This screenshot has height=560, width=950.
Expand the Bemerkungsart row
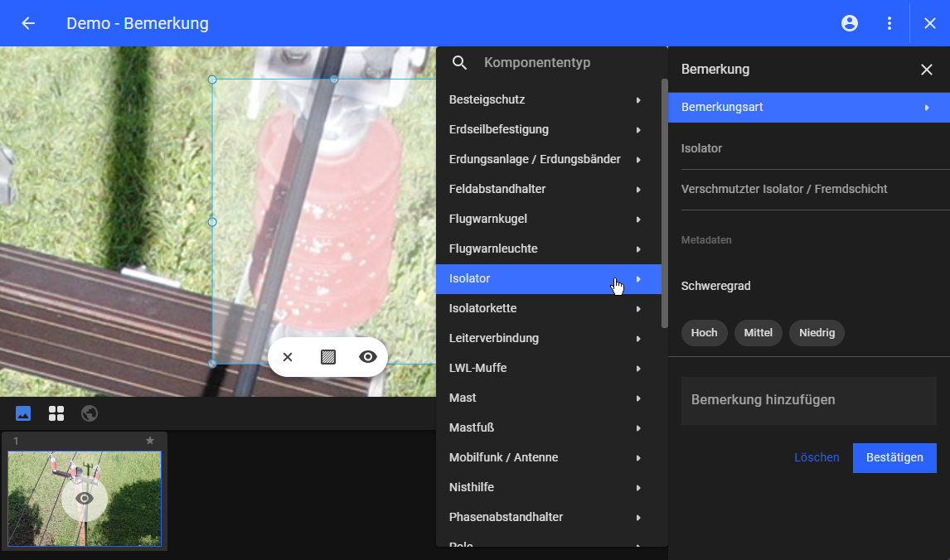coord(808,108)
